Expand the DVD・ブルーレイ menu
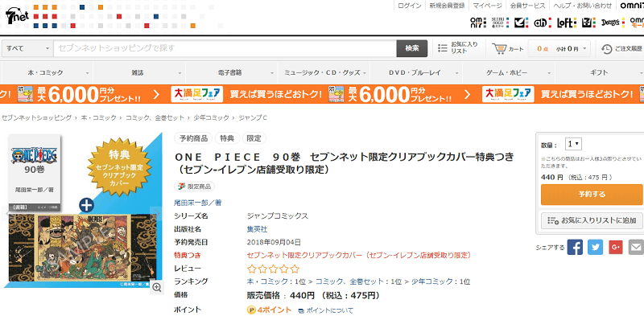The width and height of the screenshot is (644, 316). (x=416, y=72)
